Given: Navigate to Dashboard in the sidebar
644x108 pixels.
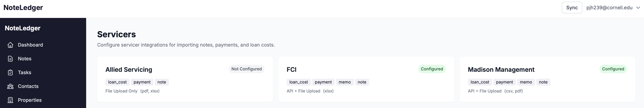Looking at the screenshot, I should click(30, 45).
